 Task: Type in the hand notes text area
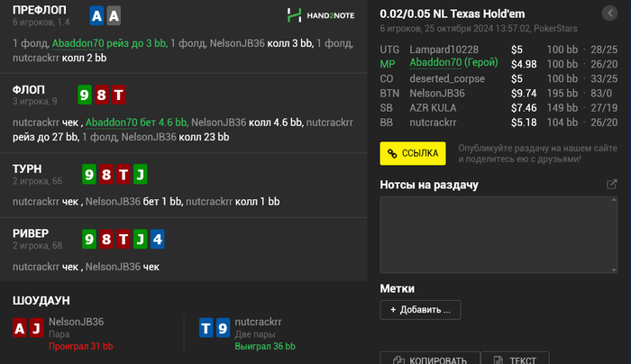tap(498, 232)
